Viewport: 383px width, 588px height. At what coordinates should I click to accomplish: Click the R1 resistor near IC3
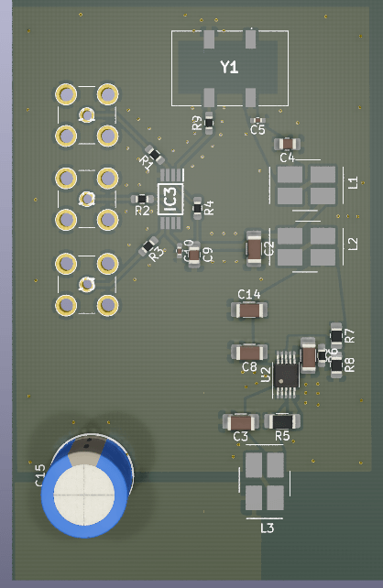pos(155,155)
